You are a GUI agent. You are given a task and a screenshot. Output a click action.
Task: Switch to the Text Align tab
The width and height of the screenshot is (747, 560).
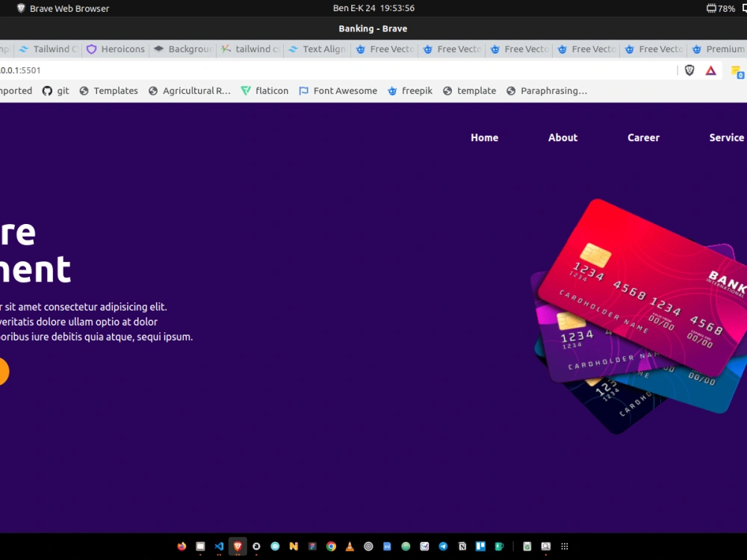(x=317, y=49)
